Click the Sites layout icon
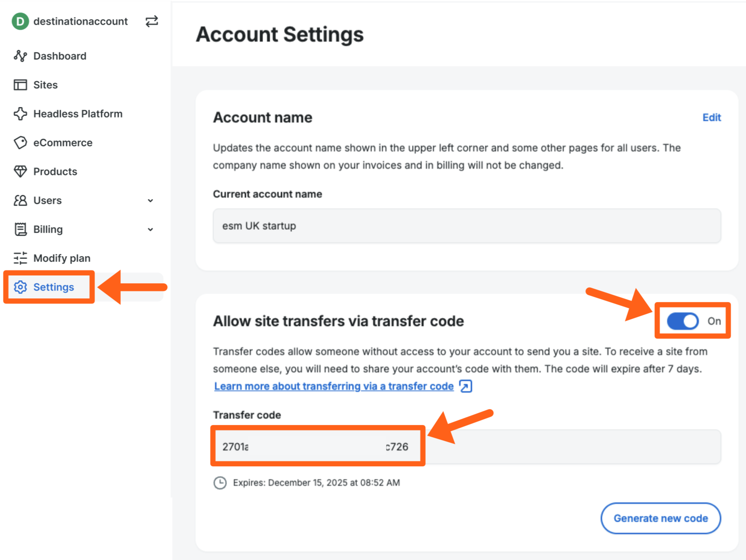The height and width of the screenshot is (560, 746). (20, 85)
